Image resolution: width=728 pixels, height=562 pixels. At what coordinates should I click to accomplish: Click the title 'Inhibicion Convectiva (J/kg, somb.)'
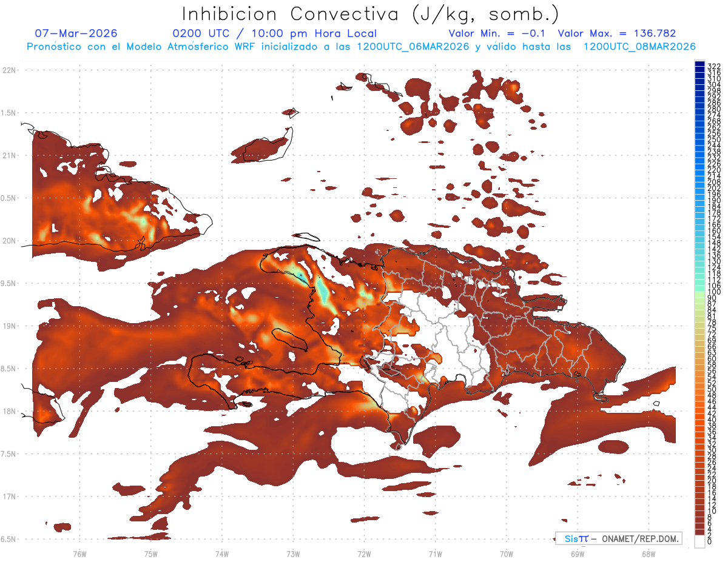[x=371, y=15]
